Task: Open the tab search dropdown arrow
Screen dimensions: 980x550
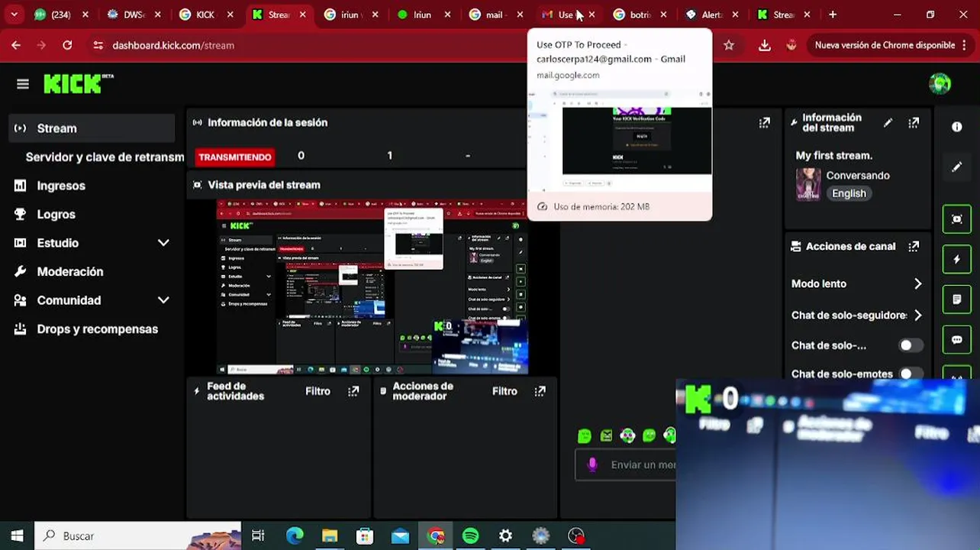Action: (14, 15)
